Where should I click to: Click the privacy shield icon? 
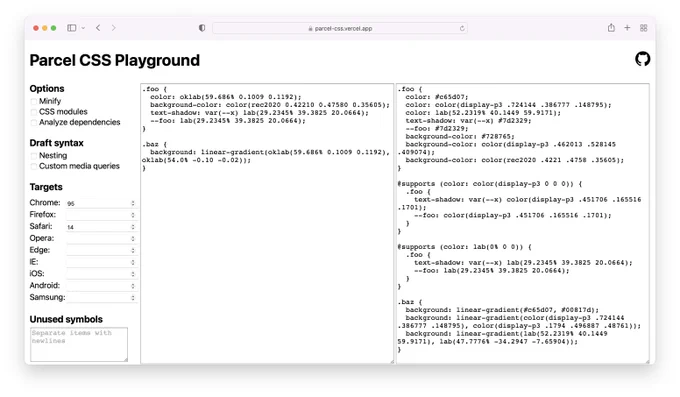(202, 28)
